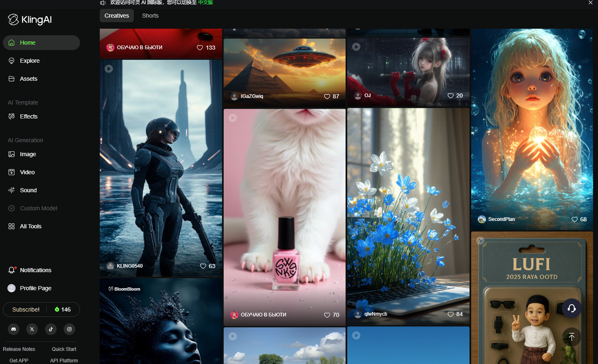Open the Sound generation tool
The width and height of the screenshot is (598, 364).
point(41,190)
